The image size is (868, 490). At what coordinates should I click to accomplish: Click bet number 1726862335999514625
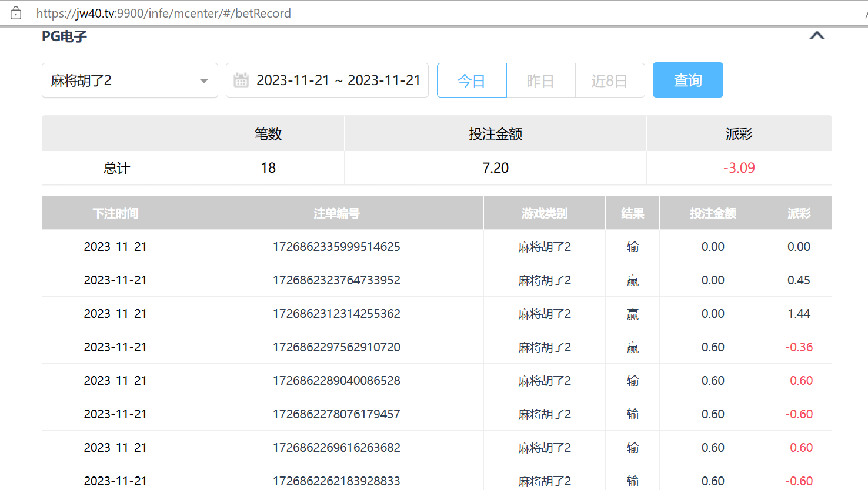coord(336,247)
